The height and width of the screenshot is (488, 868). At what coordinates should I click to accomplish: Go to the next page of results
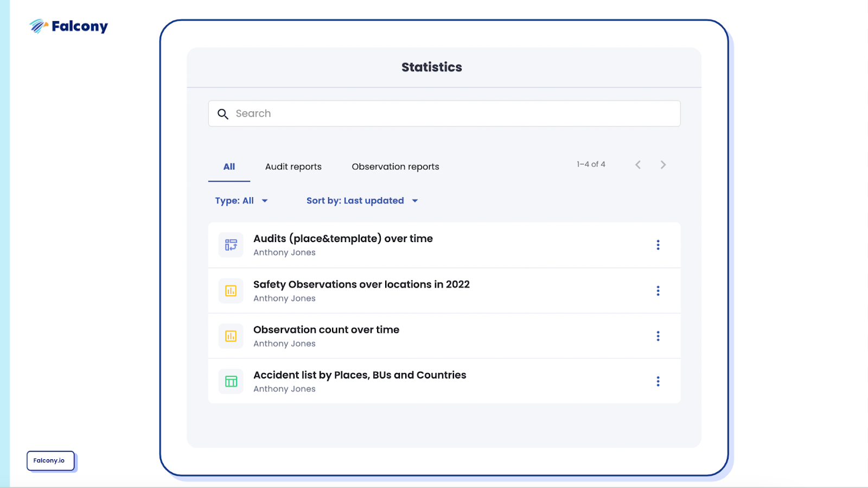point(663,164)
